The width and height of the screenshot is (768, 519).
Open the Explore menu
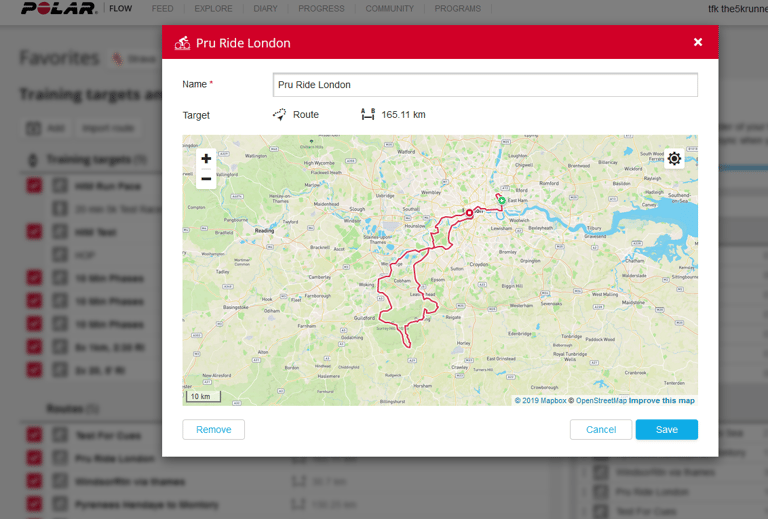(214, 9)
